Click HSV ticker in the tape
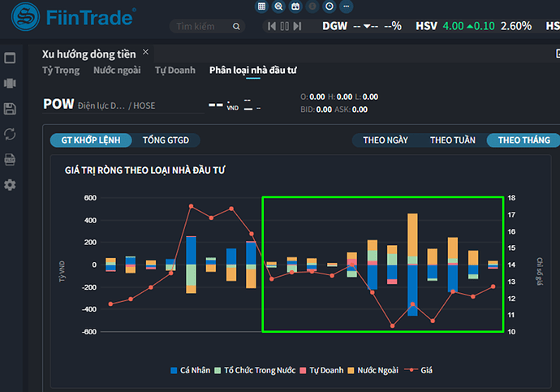Image resolution: width=560 pixels, height=392 pixels. click(426, 26)
